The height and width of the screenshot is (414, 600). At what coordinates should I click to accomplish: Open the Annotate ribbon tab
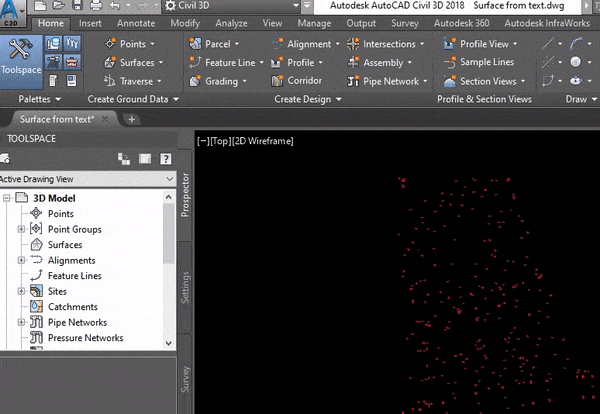click(136, 23)
